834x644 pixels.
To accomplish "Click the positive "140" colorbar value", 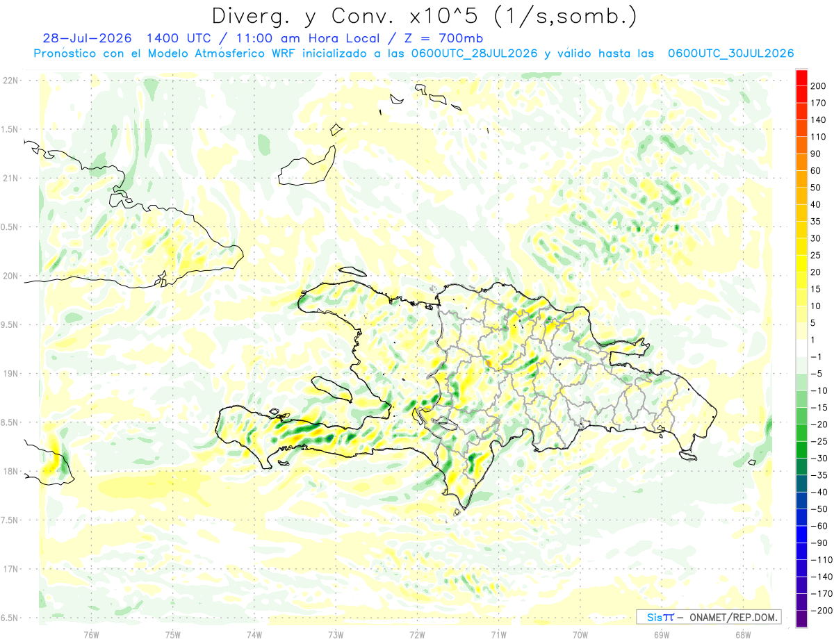I will (x=819, y=119).
